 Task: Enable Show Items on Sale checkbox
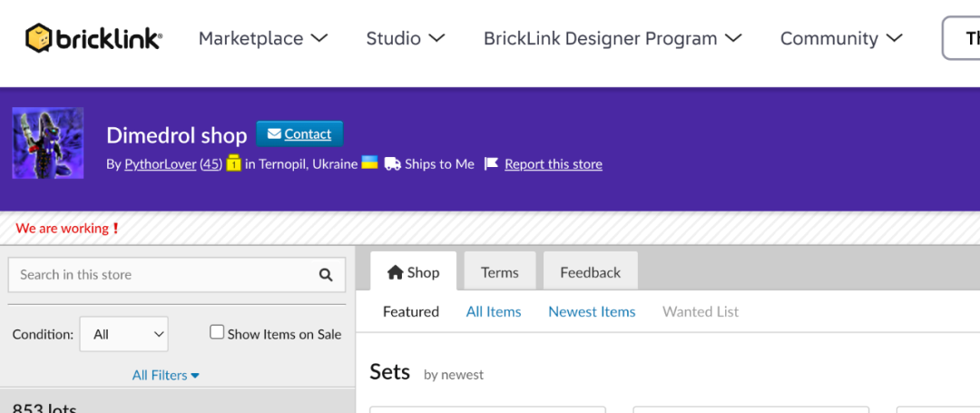coord(217,332)
